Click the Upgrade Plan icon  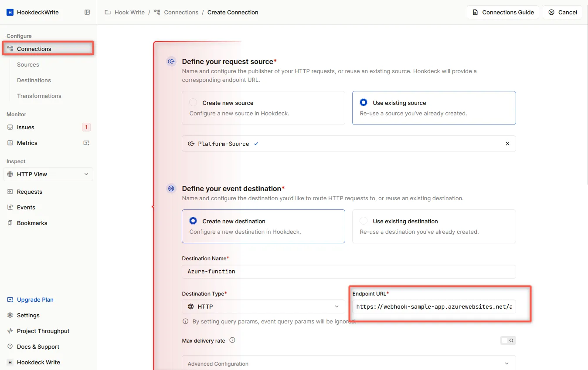tap(10, 299)
